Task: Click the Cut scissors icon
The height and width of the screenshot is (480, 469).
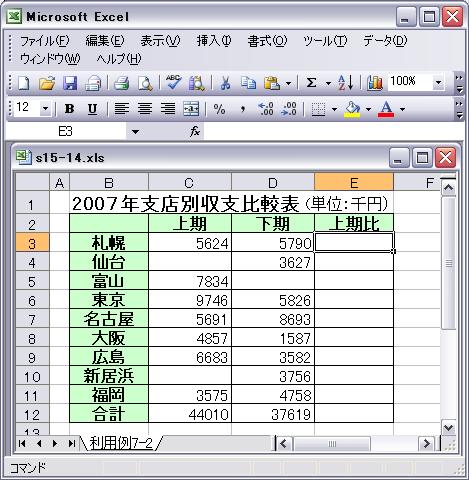Action: coord(226,83)
